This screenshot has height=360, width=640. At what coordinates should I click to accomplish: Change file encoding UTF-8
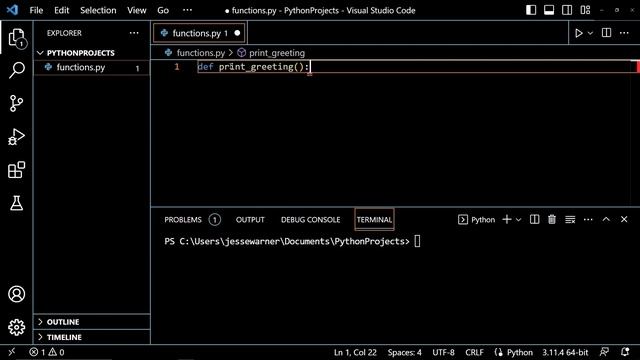coord(443,352)
